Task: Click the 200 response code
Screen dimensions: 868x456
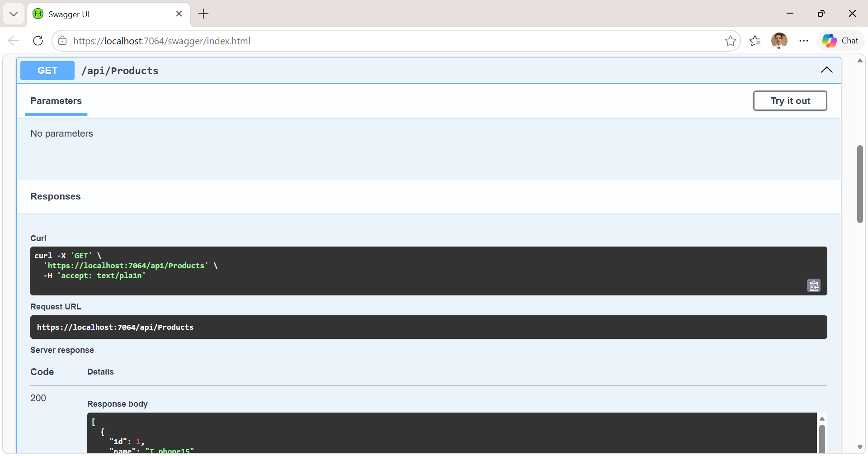Action: (38, 398)
